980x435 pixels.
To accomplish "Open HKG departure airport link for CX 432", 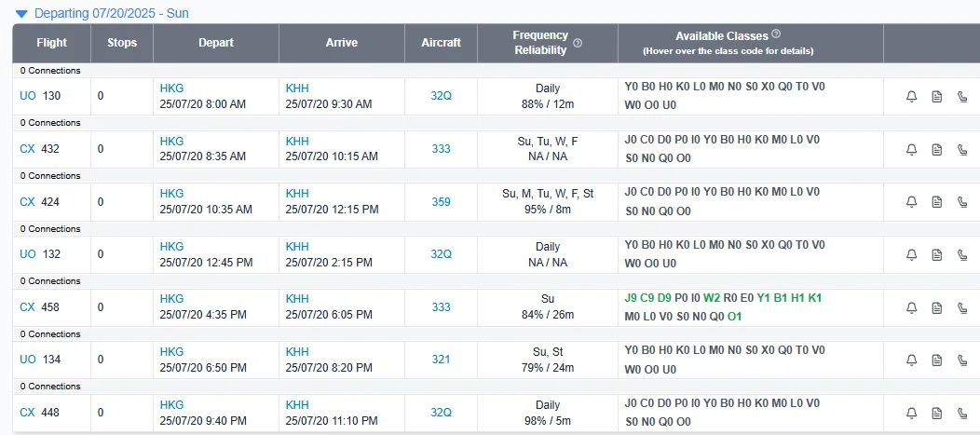I will 172,142.
